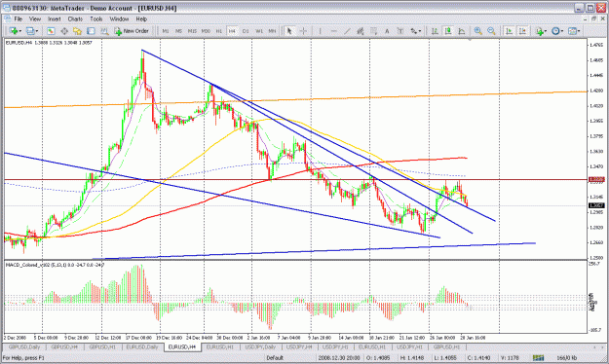Viewport: 609px width, 364px height.
Task: Open the Insert menu
Action: coord(55,18)
